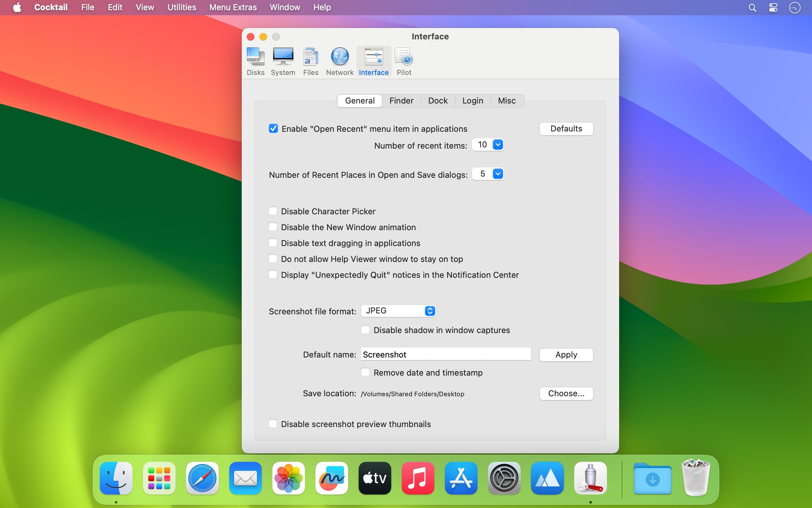The height and width of the screenshot is (508, 812).
Task: Open the Apple menu
Action: [x=17, y=7]
